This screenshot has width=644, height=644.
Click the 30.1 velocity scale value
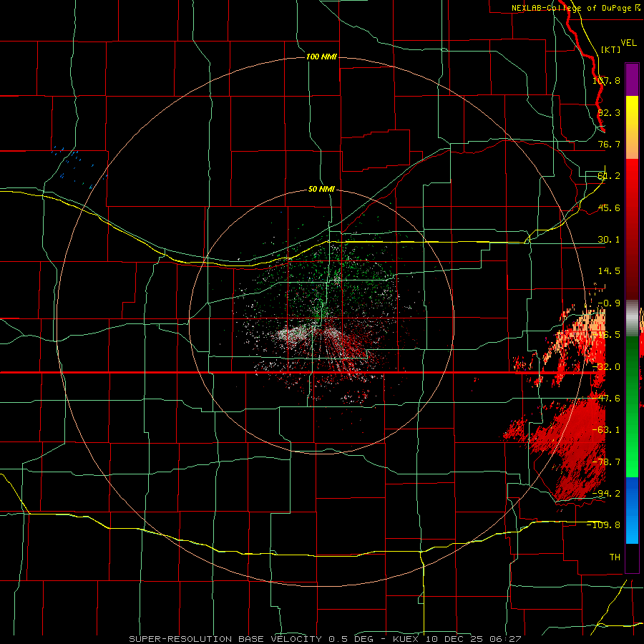[x=609, y=240]
